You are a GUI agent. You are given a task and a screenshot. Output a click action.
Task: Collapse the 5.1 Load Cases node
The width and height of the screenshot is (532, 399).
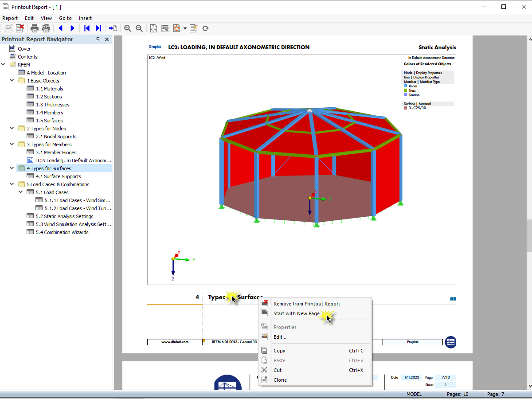tap(21, 192)
